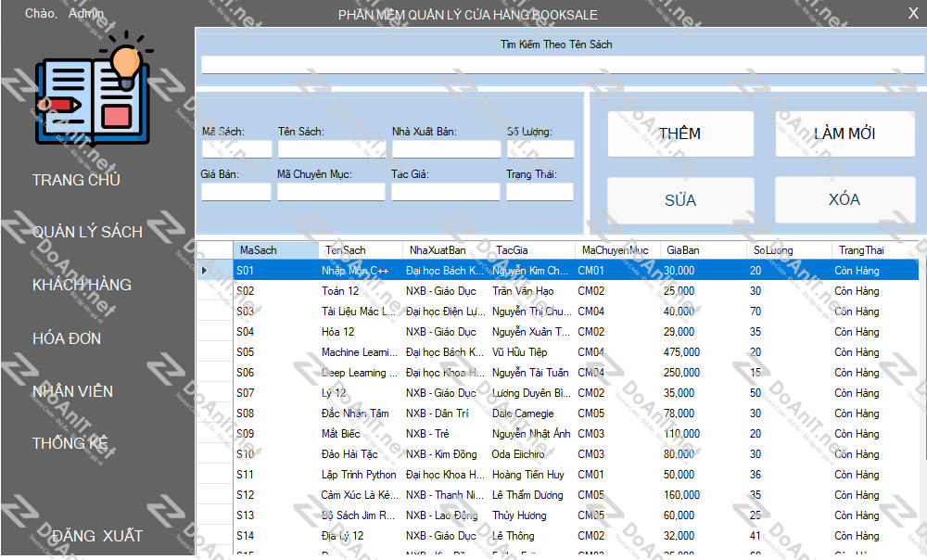927x560 pixels.
Task: Open NHÂN VIÊN menu
Action: coord(72,391)
